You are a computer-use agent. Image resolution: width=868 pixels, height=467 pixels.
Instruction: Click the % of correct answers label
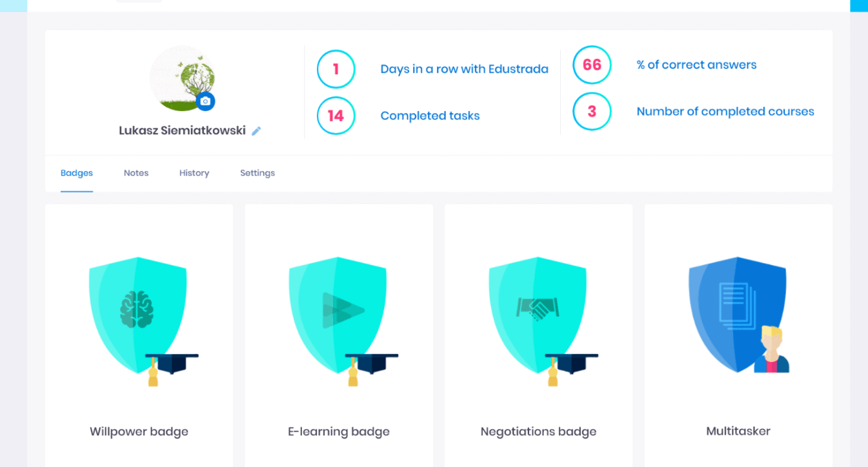click(696, 65)
